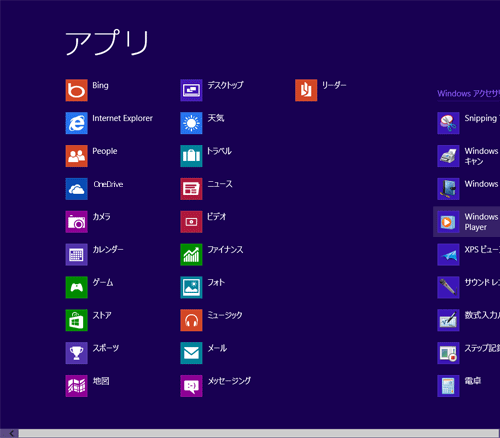Click the リーダー text label

point(334,85)
